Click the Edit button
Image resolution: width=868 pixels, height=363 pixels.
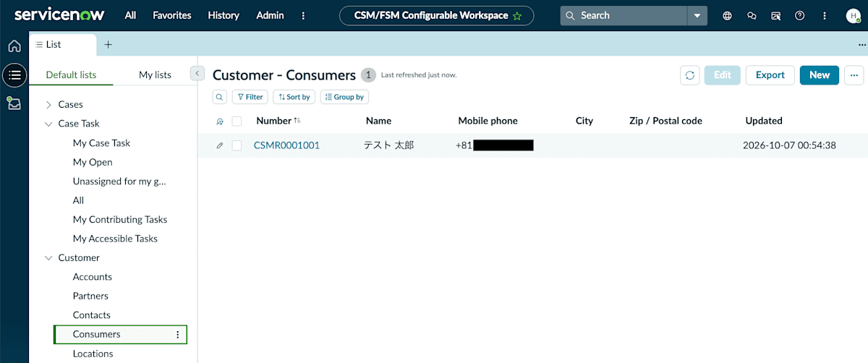click(x=723, y=75)
